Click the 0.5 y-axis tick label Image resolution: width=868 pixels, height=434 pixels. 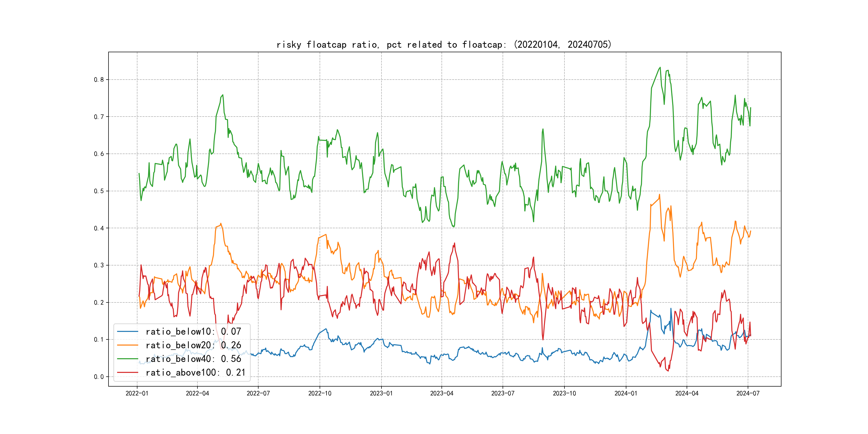[x=99, y=191]
